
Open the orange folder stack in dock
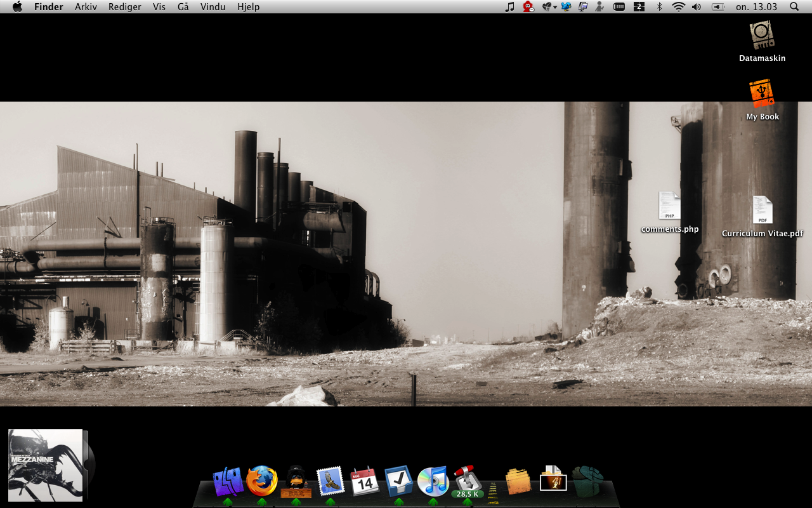point(518,483)
